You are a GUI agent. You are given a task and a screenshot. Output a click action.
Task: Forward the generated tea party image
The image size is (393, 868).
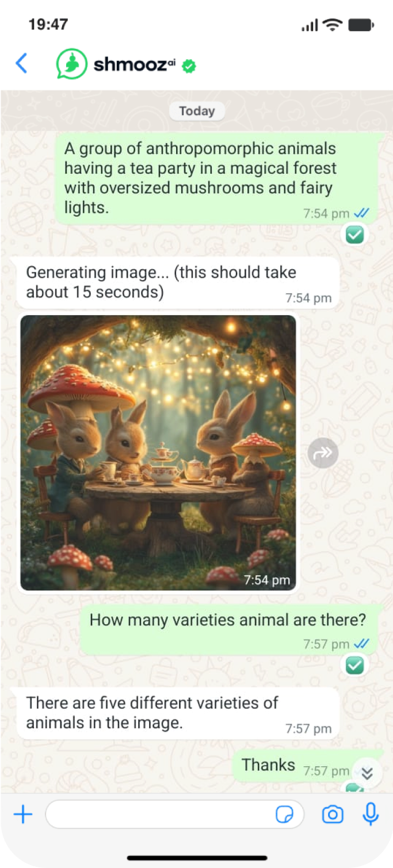tap(322, 453)
